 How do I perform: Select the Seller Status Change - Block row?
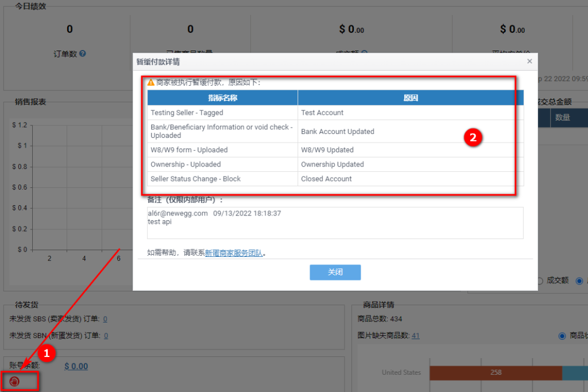tap(222, 179)
